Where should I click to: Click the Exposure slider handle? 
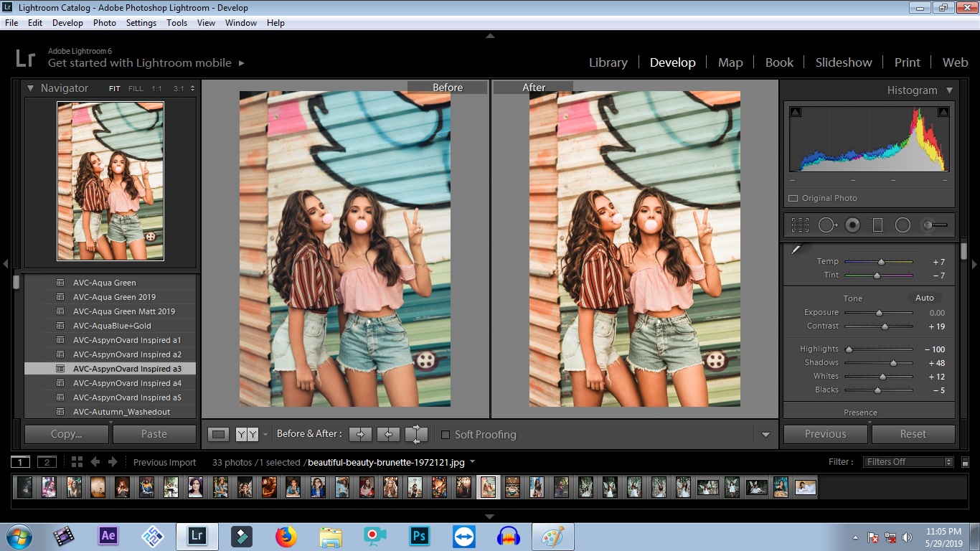879,313
